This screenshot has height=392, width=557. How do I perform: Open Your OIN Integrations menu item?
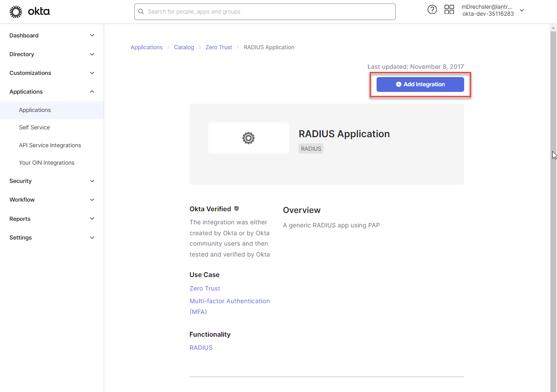[47, 162]
